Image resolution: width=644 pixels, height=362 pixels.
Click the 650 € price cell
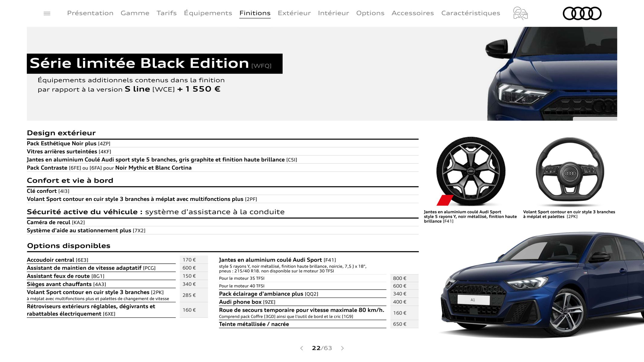click(404, 324)
